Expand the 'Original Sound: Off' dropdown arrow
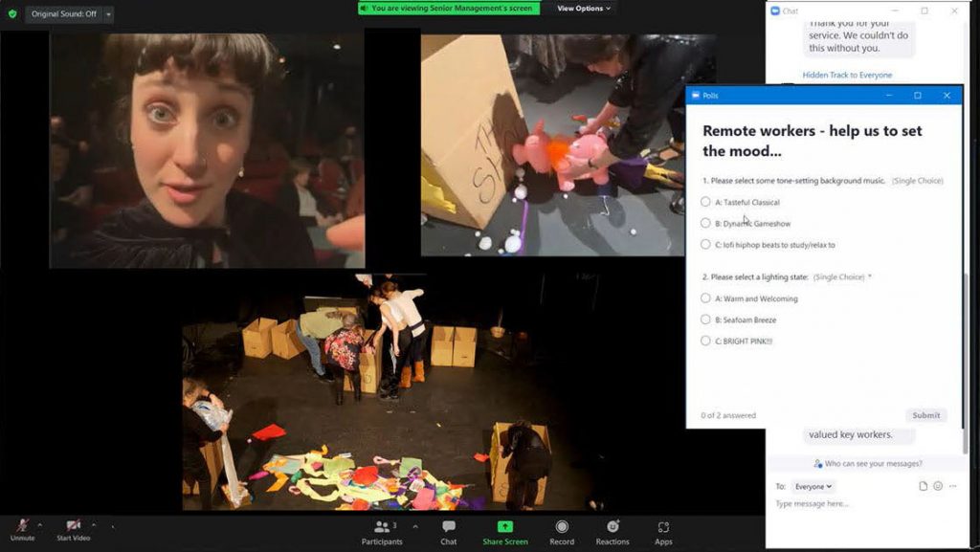The height and width of the screenshot is (552, 980). tap(108, 14)
